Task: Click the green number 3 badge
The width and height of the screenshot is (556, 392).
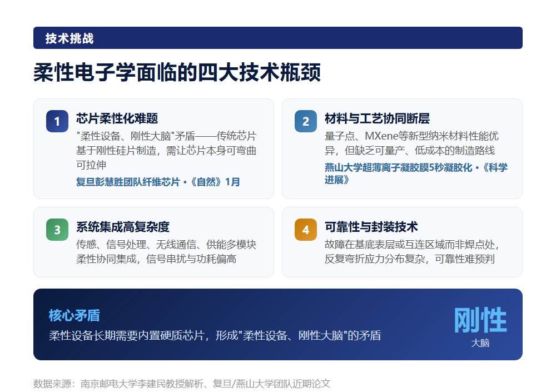Action: point(57,230)
